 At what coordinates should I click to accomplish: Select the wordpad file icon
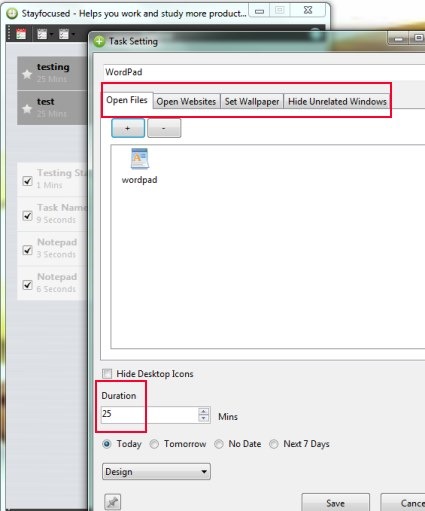coord(139,159)
